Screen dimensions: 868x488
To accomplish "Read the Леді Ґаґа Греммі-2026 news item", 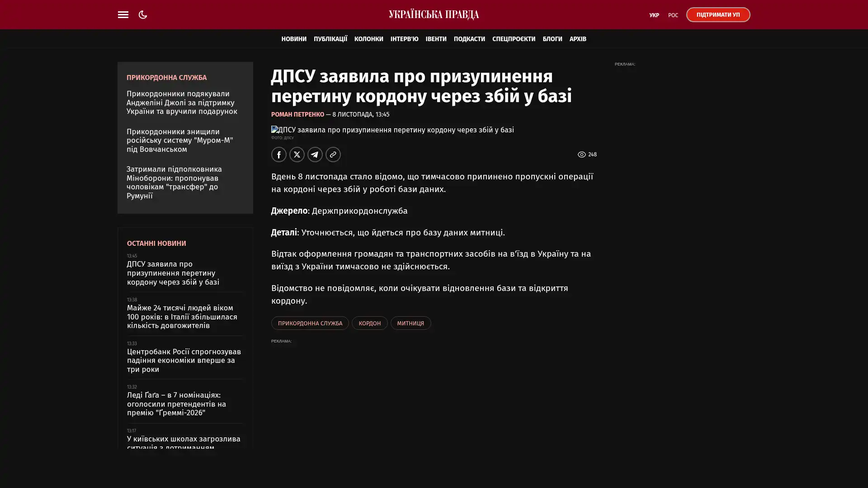I will (176, 404).
